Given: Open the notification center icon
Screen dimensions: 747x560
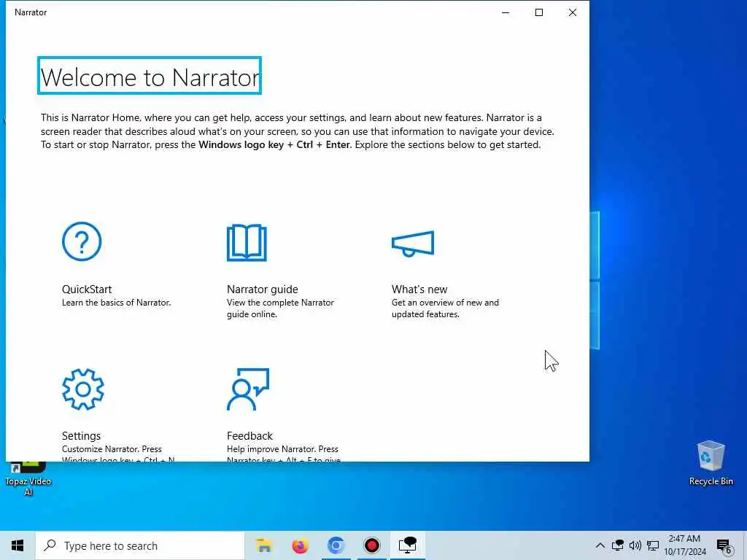Looking at the screenshot, I should (x=724, y=546).
